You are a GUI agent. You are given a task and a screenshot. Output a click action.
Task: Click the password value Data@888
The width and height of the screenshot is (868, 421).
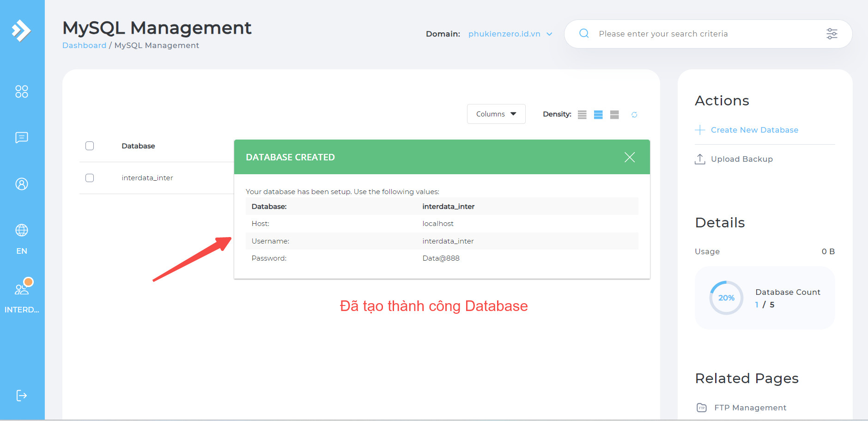[441, 258]
